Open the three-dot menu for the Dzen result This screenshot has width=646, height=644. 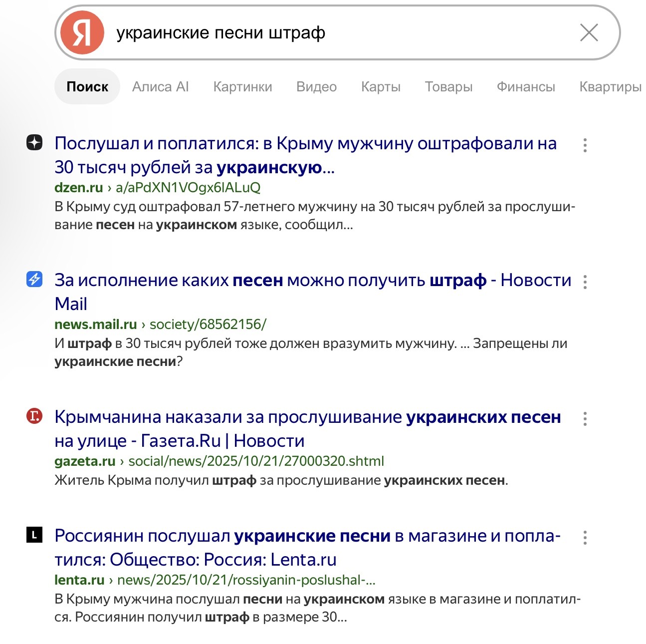[585, 145]
